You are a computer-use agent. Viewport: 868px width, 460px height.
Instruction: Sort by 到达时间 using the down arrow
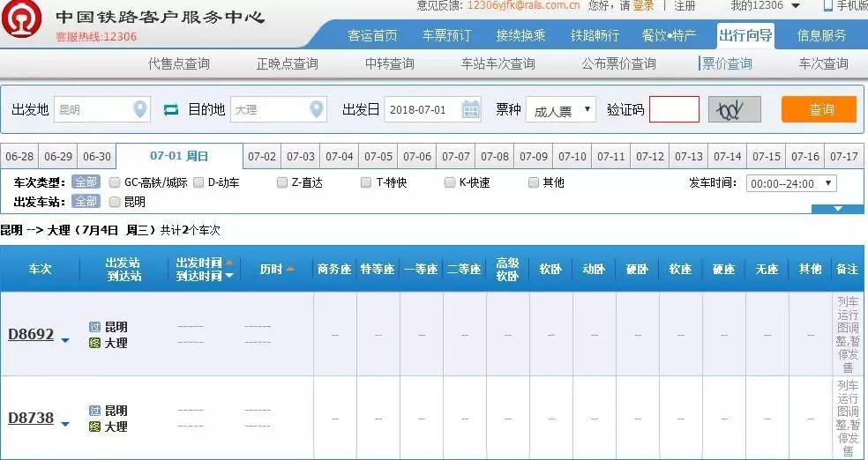[228, 275]
